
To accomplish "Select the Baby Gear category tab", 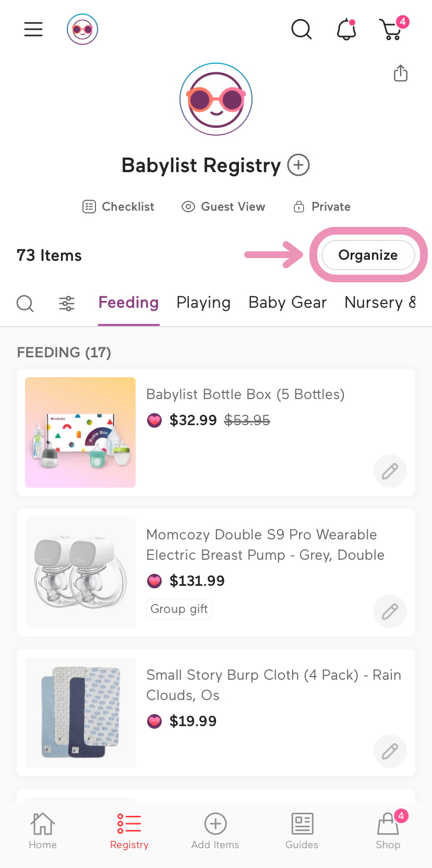I will 287,303.
